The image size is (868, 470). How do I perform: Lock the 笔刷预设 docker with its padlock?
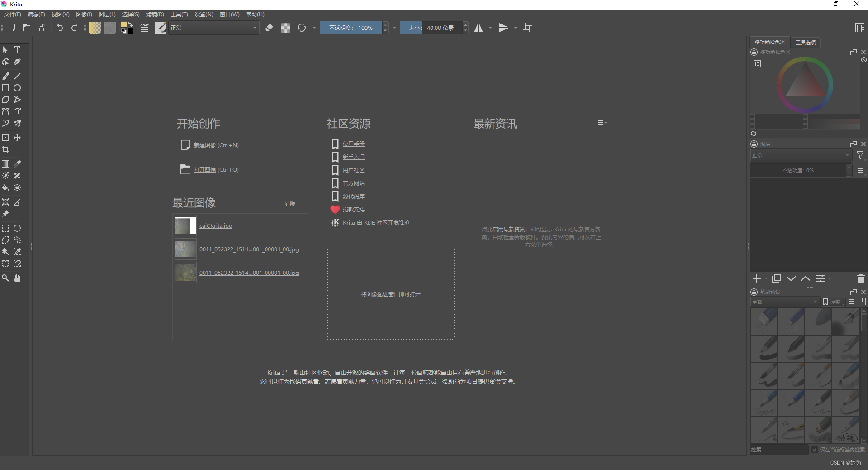(x=754, y=292)
